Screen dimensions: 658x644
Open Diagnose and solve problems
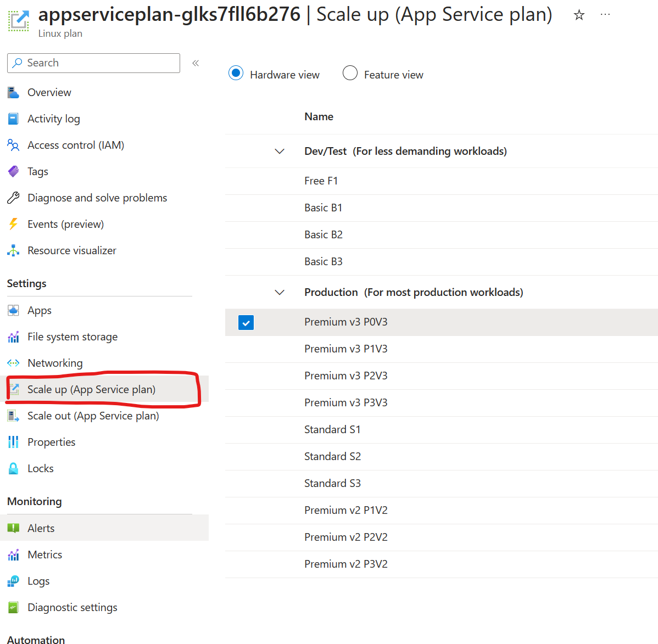pyautogui.click(x=97, y=198)
